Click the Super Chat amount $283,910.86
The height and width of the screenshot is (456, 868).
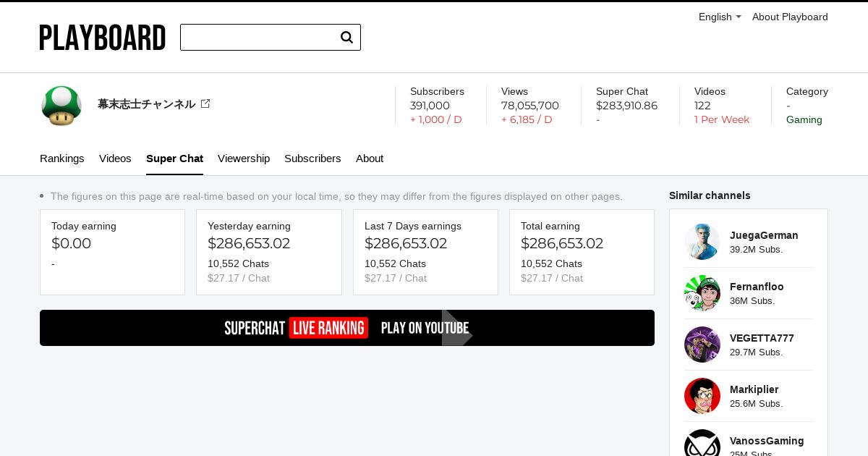pos(626,106)
